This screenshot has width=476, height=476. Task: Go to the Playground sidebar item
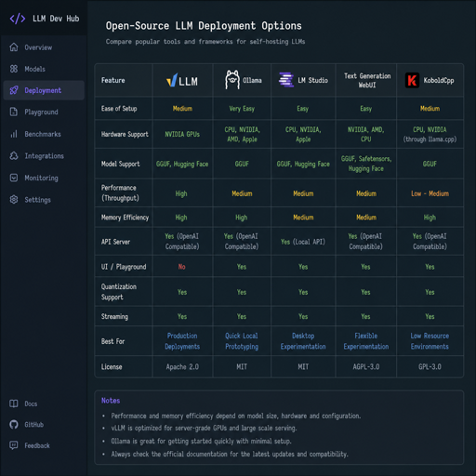coord(44,112)
